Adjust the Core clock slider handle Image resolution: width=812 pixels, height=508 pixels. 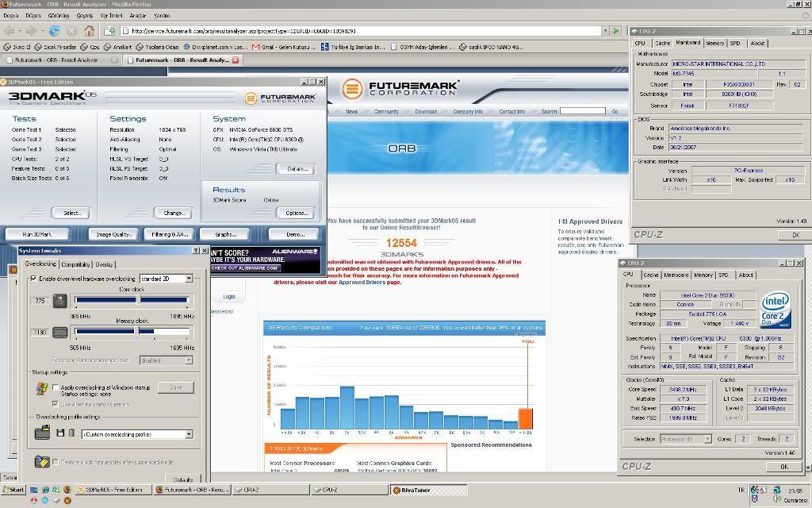pos(139,299)
